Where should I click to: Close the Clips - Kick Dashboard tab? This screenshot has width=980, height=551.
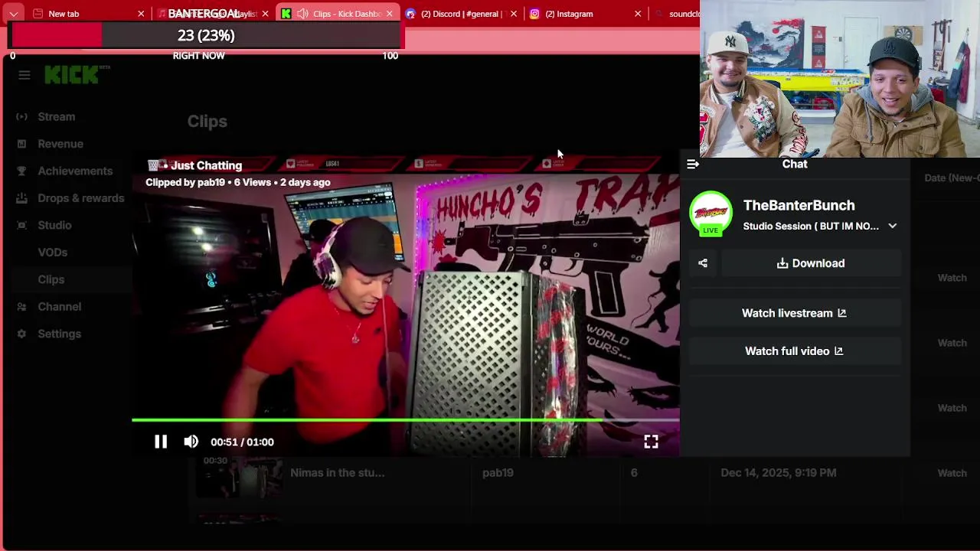(390, 14)
